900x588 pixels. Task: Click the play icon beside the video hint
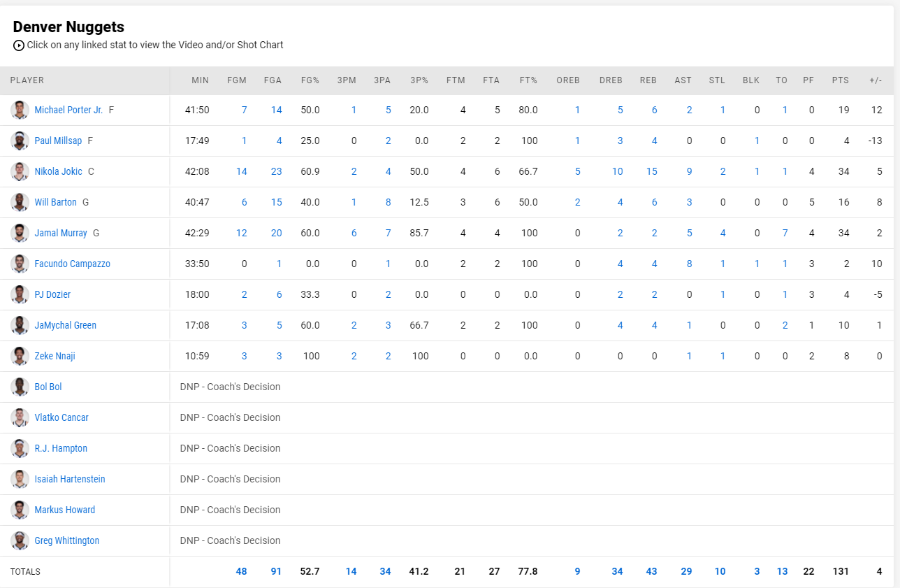coord(19,45)
